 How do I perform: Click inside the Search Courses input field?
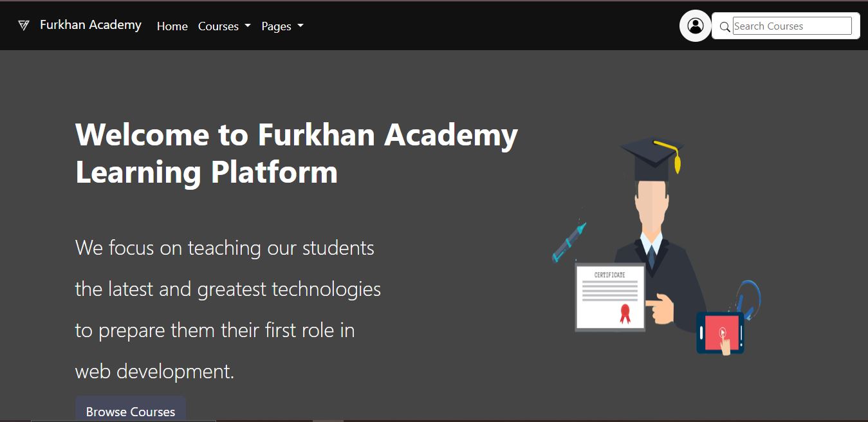click(793, 26)
